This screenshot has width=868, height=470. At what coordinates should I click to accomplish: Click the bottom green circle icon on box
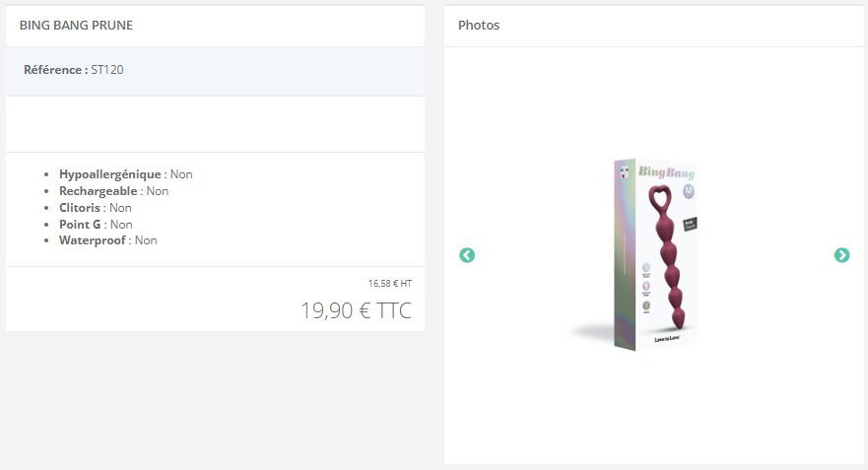coord(646,305)
